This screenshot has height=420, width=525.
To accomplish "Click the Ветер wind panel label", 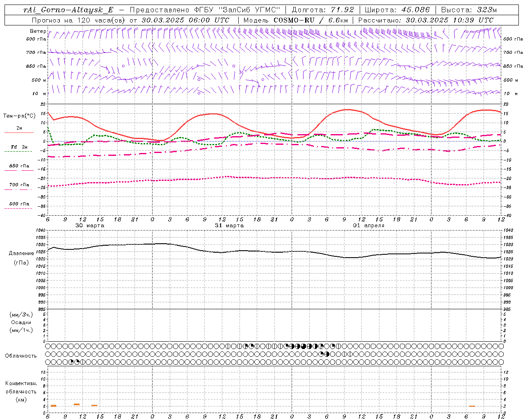I will click(x=38, y=31).
